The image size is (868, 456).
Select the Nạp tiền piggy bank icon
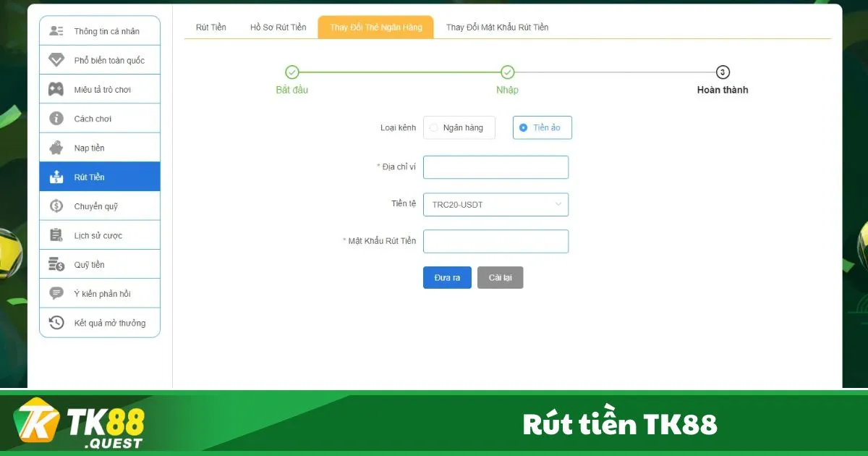click(56, 147)
